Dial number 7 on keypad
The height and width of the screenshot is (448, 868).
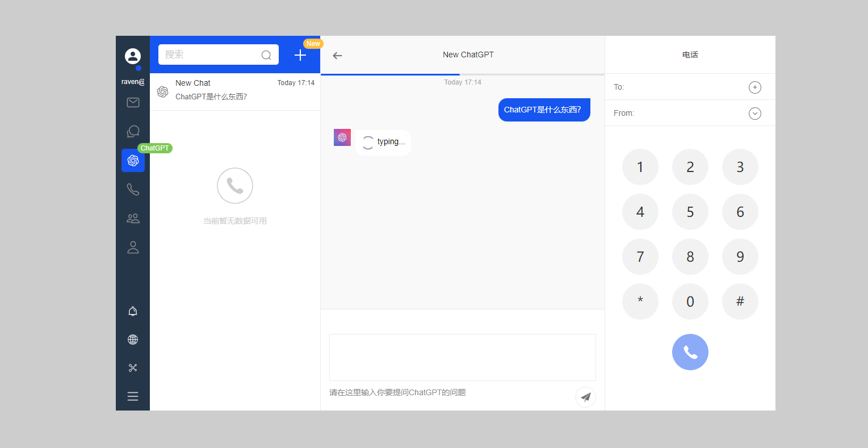640,257
